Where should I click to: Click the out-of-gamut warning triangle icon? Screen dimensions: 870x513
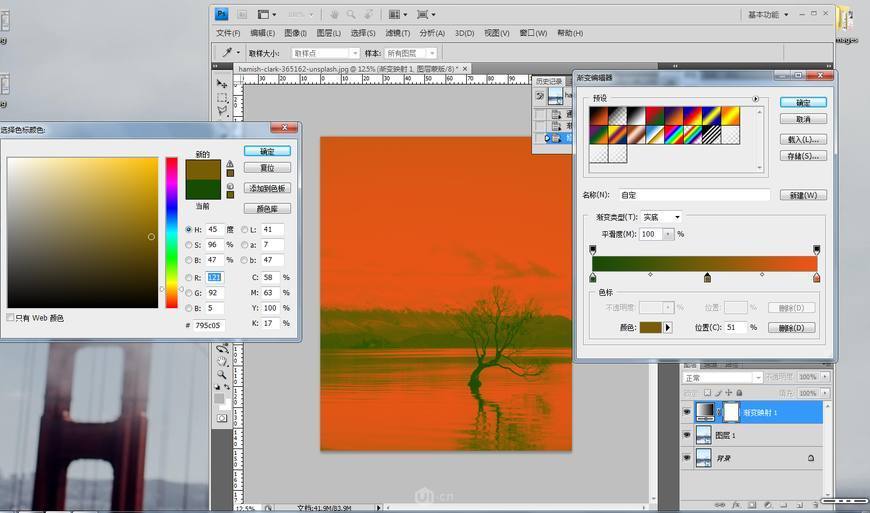click(x=230, y=163)
